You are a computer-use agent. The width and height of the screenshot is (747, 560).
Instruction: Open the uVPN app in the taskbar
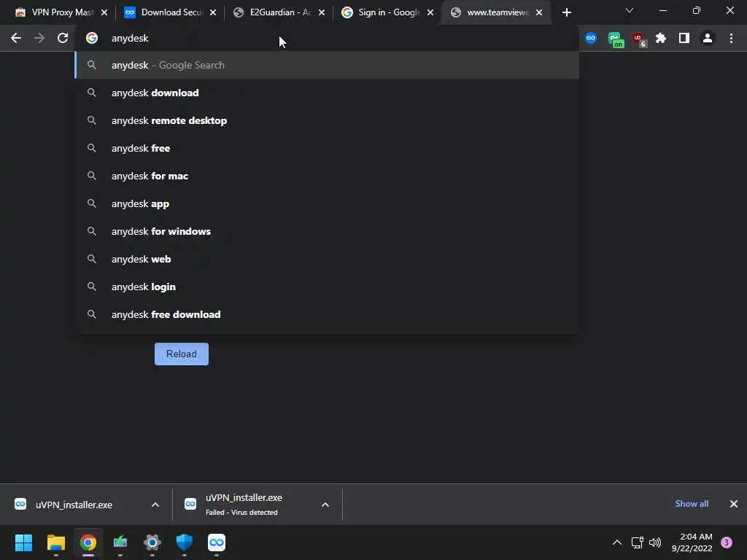217,542
